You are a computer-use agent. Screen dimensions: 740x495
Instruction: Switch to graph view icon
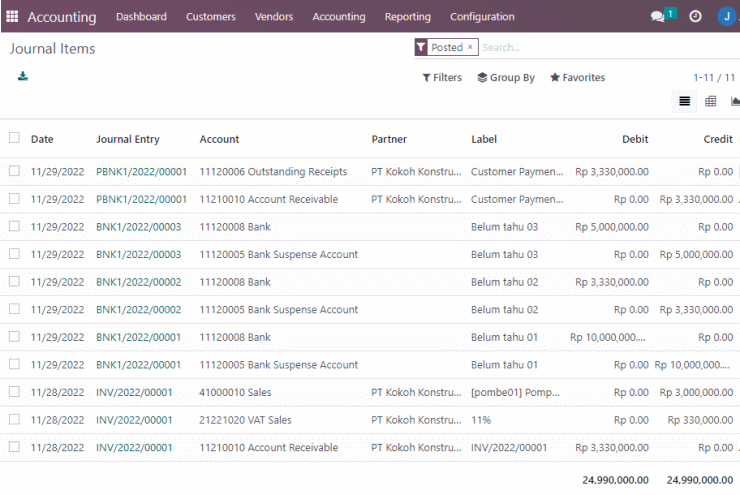tap(735, 101)
